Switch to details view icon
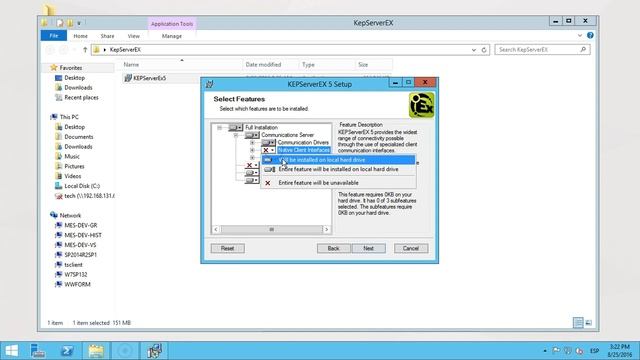Screen dimensions: 640x360 click(x=578, y=323)
